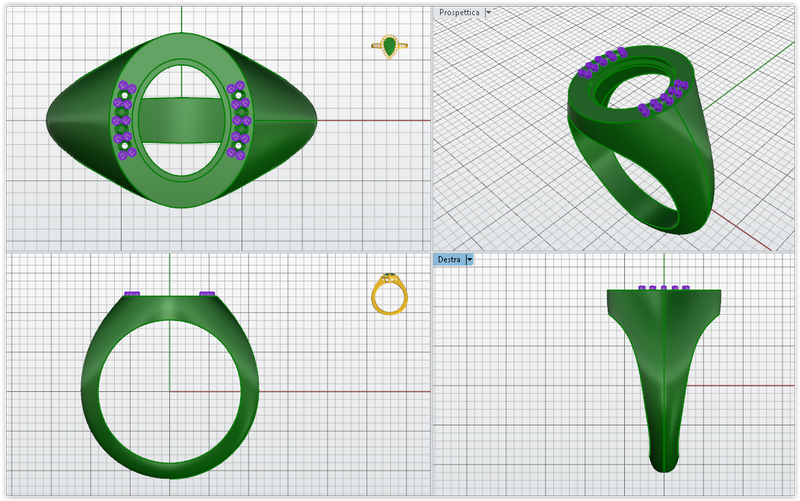The height and width of the screenshot is (501, 800).
Task: Select the oval bezel opening in top view
Action: [x=182, y=120]
